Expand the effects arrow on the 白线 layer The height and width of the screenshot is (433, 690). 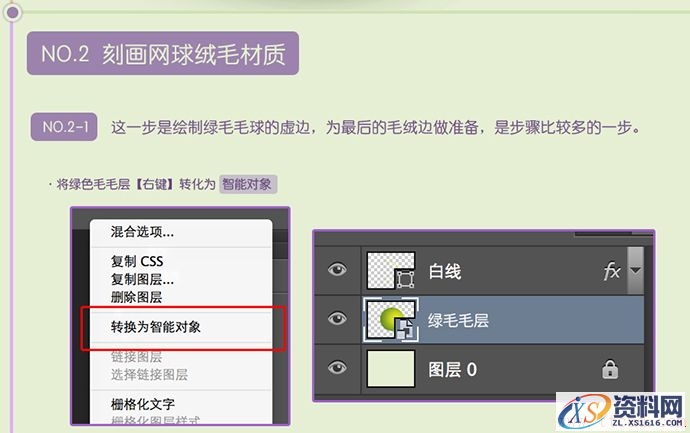[635, 270]
